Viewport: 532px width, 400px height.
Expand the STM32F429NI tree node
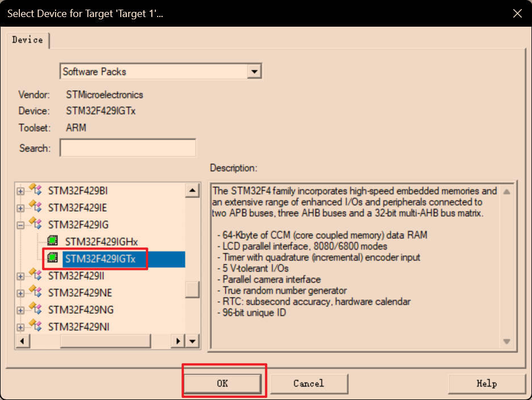pyautogui.click(x=21, y=327)
